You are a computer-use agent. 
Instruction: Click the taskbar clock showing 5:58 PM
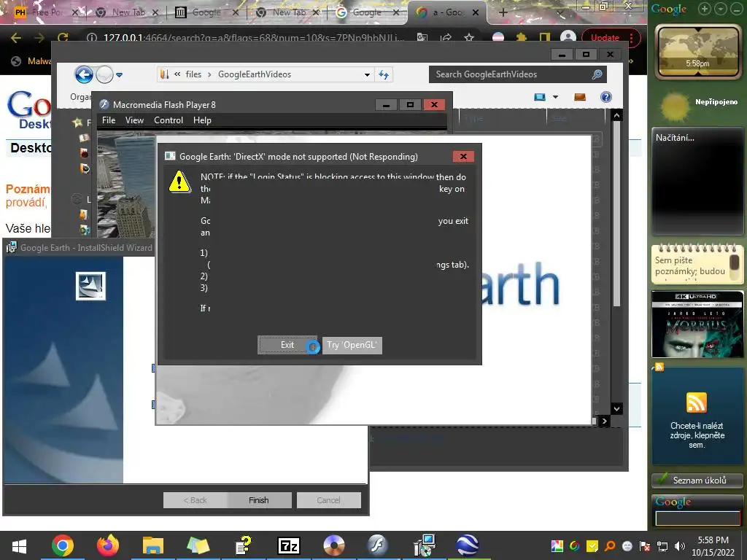coord(713,546)
